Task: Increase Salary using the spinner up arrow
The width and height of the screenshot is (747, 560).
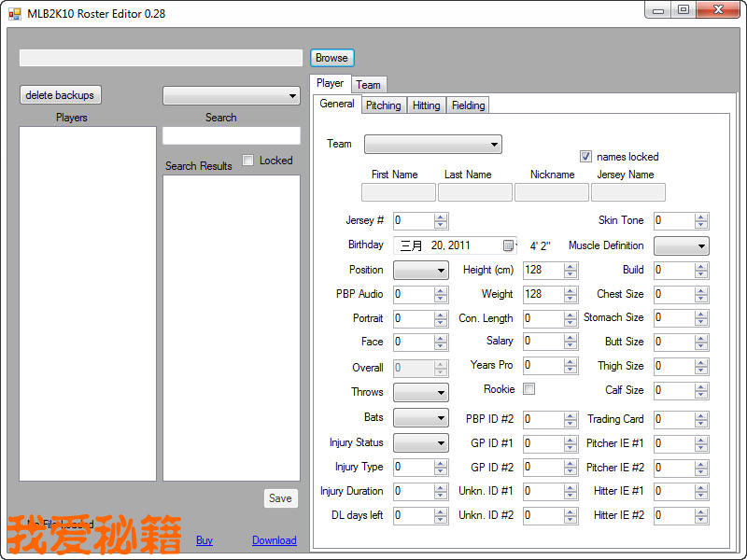Action: [571, 338]
